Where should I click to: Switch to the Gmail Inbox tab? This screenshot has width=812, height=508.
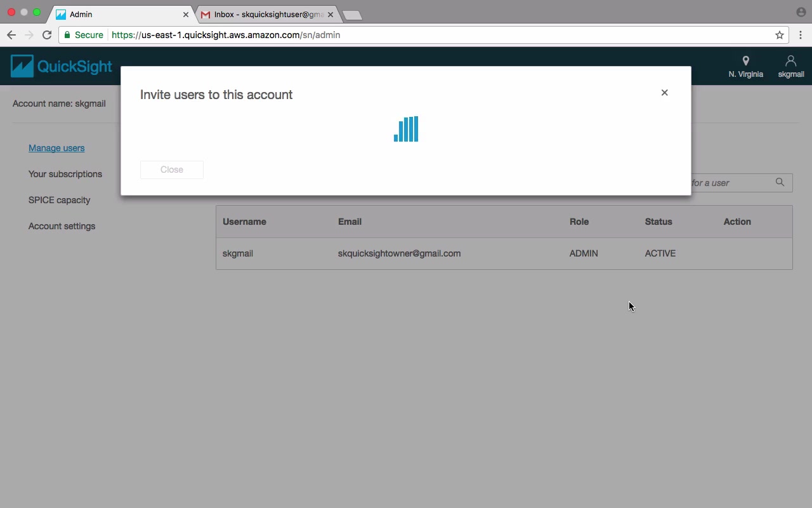click(x=266, y=14)
